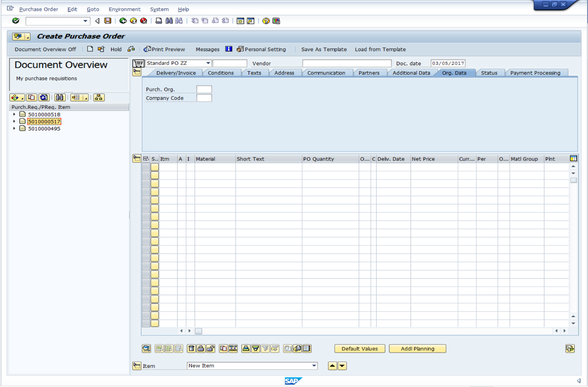
Task: Open the Environment menu
Action: click(x=124, y=9)
